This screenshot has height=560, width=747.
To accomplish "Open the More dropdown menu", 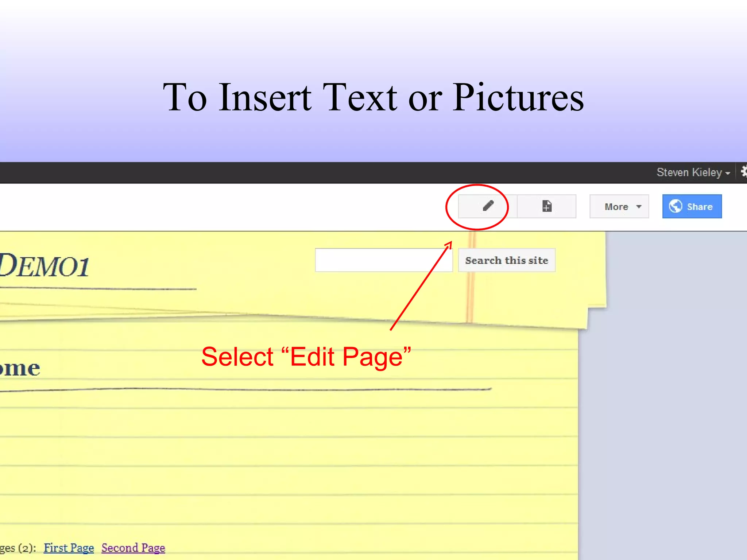I will [x=619, y=206].
